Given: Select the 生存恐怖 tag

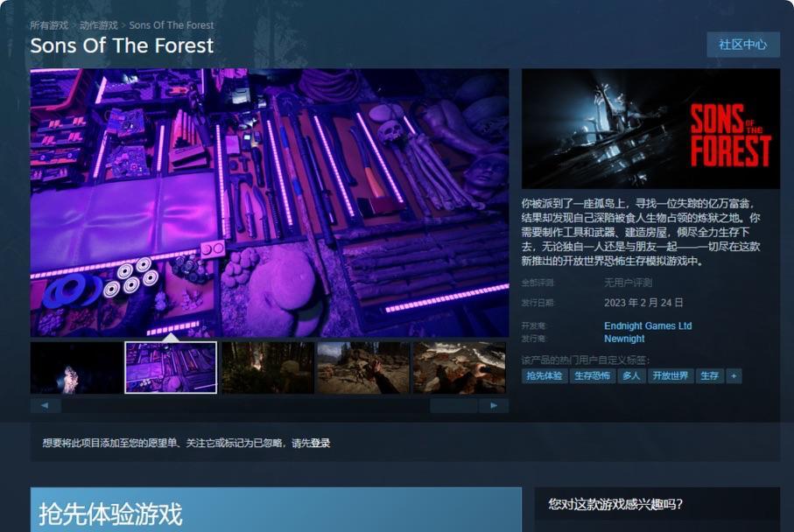Looking at the screenshot, I should point(592,376).
